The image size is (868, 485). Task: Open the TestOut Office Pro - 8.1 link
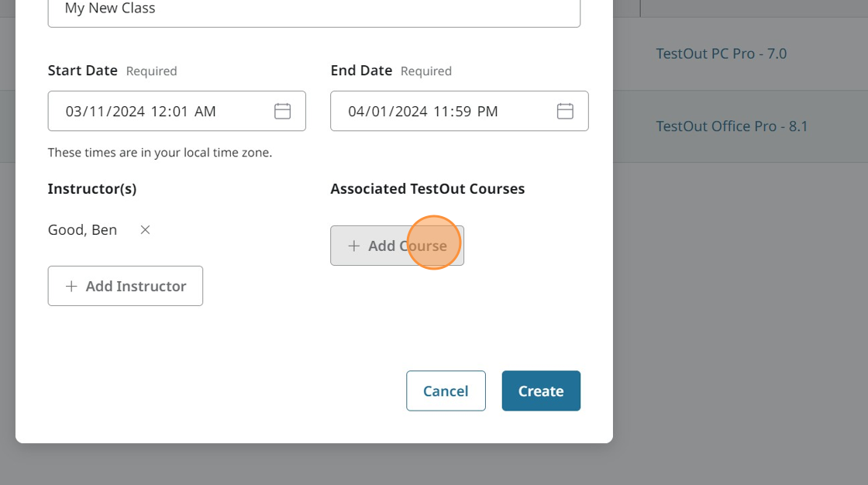732,126
